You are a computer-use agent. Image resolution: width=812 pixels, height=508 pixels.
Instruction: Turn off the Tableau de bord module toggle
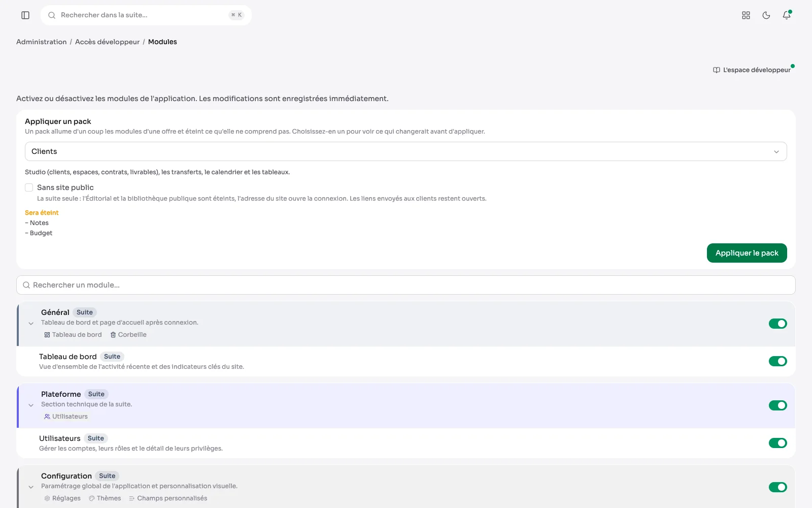point(777,361)
